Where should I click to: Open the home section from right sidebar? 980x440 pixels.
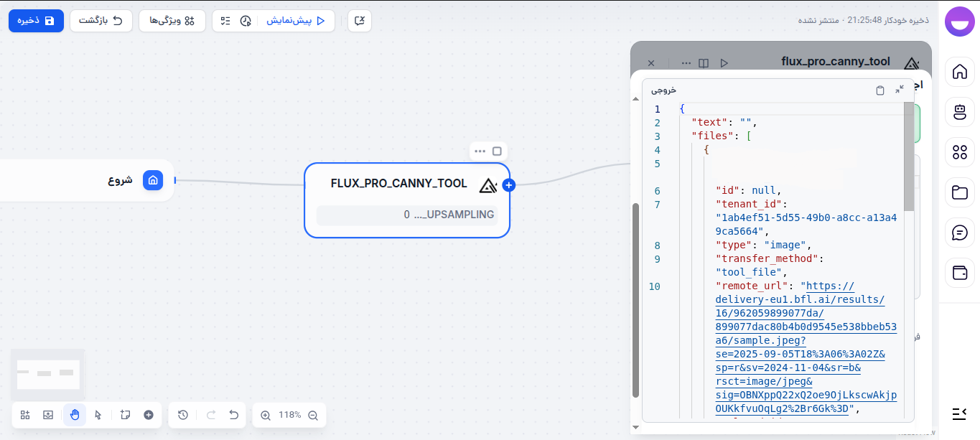[960, 72]
